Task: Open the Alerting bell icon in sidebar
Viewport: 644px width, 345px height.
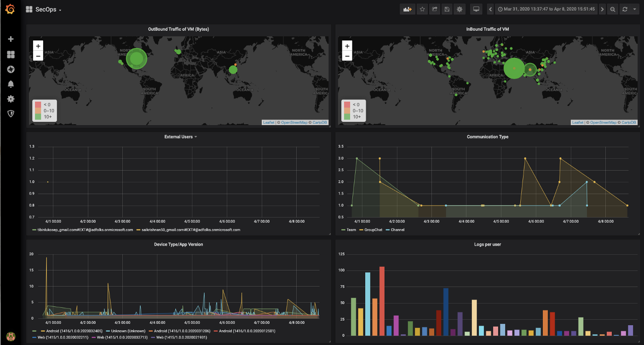Action: click(11, 84)
